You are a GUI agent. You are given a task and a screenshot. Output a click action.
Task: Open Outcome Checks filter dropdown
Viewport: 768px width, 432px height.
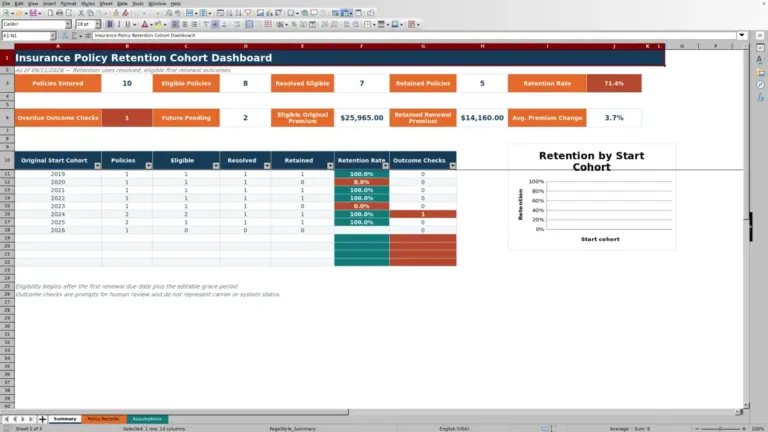[x=453, y=166]
